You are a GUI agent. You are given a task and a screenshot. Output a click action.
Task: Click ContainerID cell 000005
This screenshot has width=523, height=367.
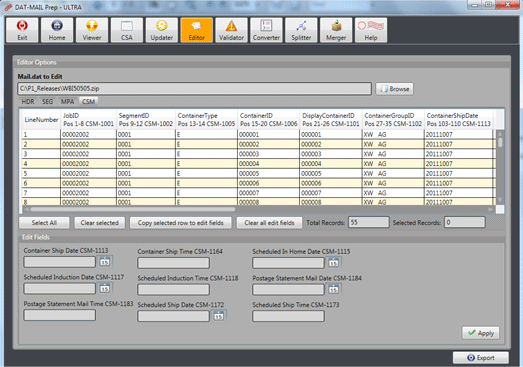pos(269,173)
